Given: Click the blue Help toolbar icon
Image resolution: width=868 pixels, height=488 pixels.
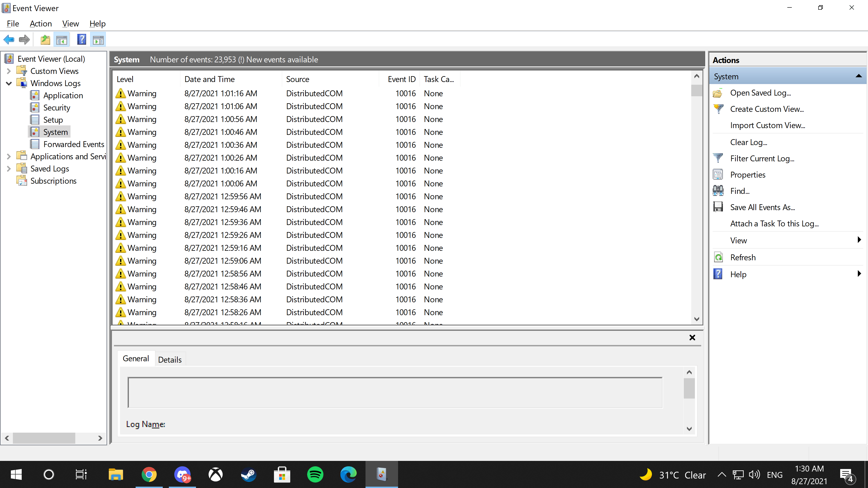Looking at the screenshot, I should (x=82, y=40).
